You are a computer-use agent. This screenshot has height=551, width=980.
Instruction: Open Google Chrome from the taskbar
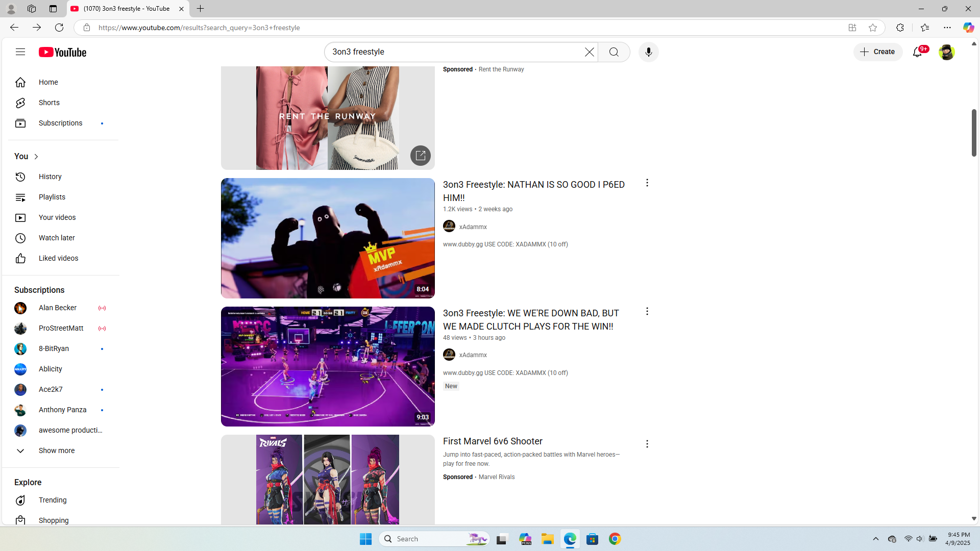tap(615, 539)
